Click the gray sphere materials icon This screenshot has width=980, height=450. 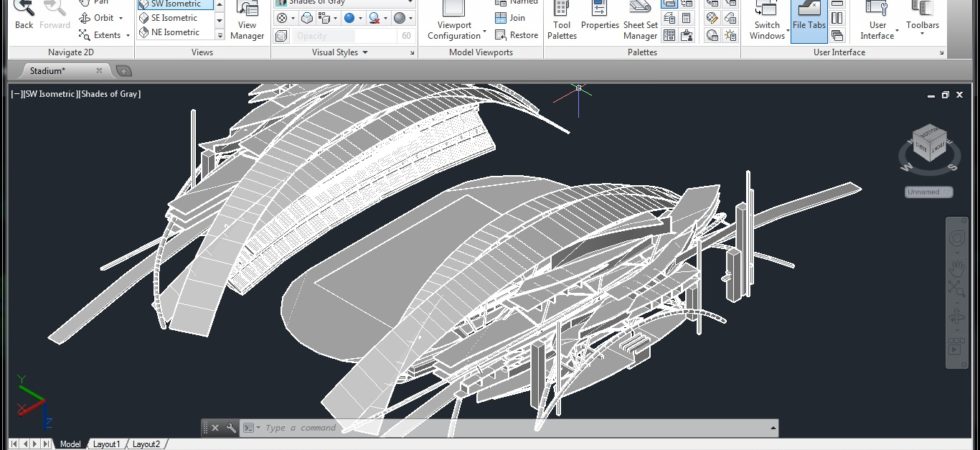(x=399, y=18)
